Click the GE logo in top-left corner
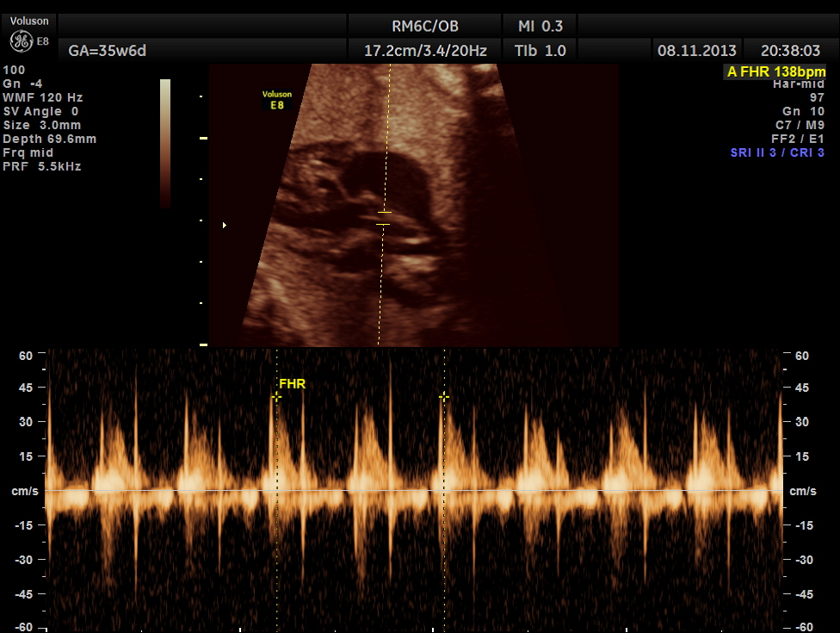The width and height of the screenshot is (840, 633). pyautogui.click(x=22, y=40)
